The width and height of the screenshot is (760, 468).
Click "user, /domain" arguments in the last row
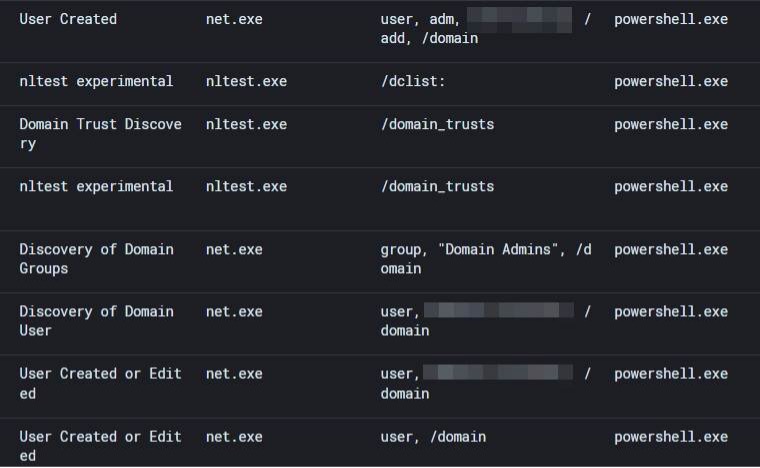pos(433,436)
